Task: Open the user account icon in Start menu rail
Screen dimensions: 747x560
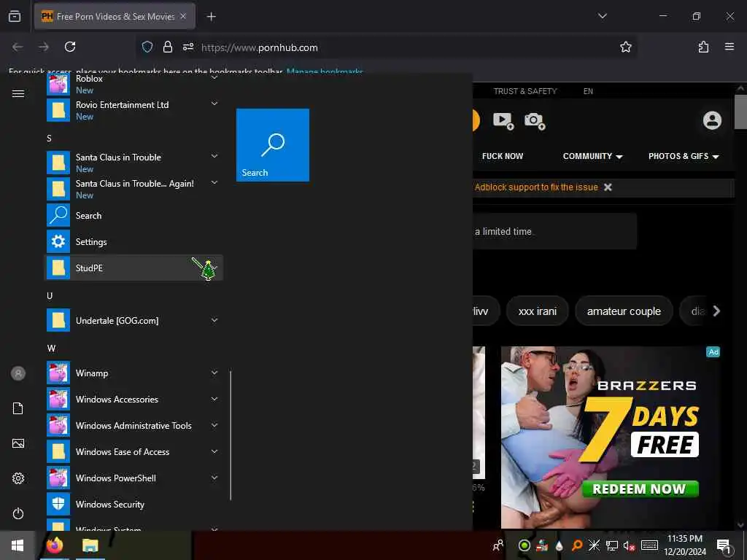Action: pyautogui.click(x=18, y=373)
